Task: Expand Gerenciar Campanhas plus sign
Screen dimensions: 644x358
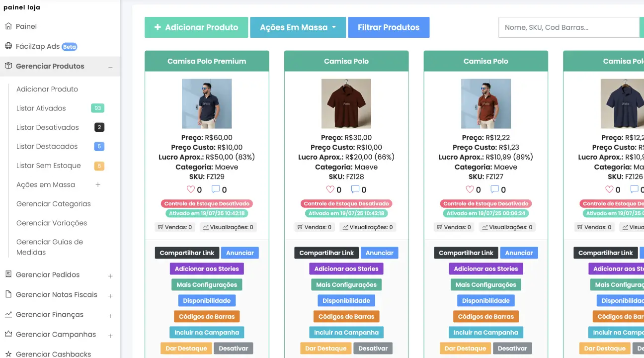Action: pyautogui.click(x=110, y=335)
